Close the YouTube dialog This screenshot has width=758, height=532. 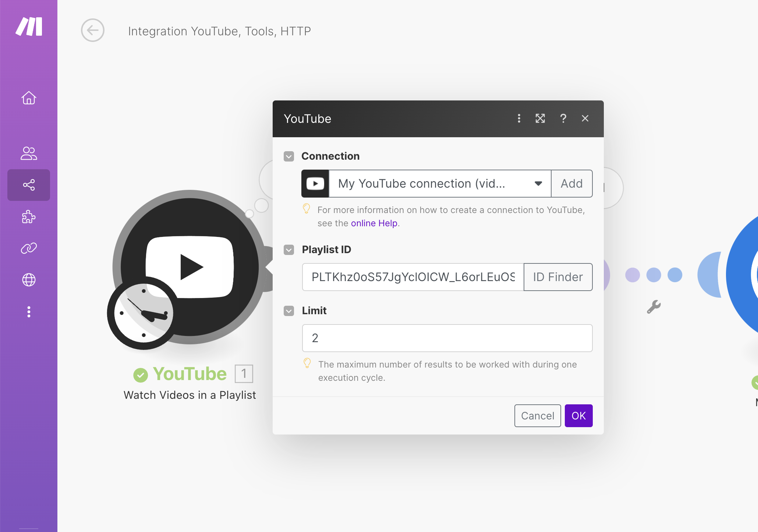(585, 118)
